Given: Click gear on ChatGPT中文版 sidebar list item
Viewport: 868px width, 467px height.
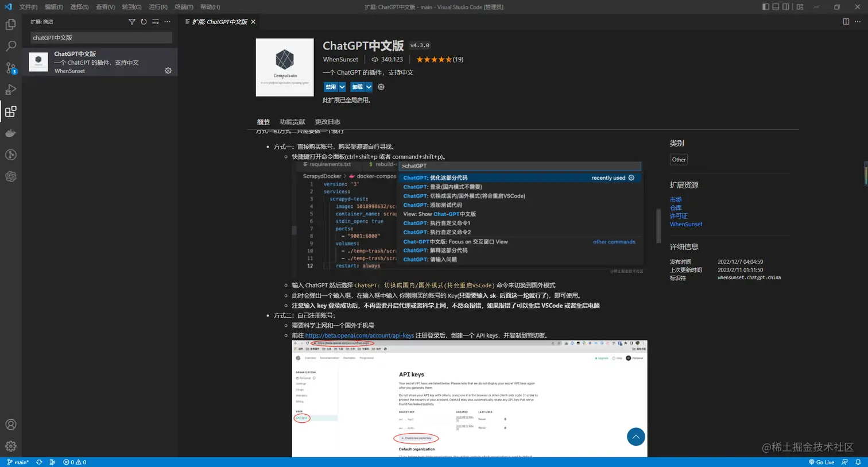Looking at the screenshot, I should 168,71.
